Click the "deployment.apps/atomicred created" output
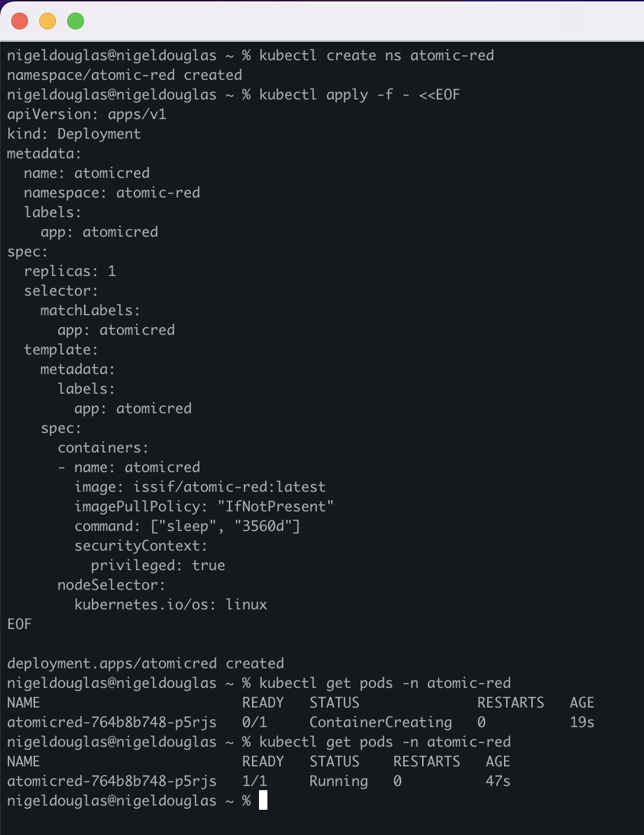This screenshot has height=835, width=644. point(146,663)
